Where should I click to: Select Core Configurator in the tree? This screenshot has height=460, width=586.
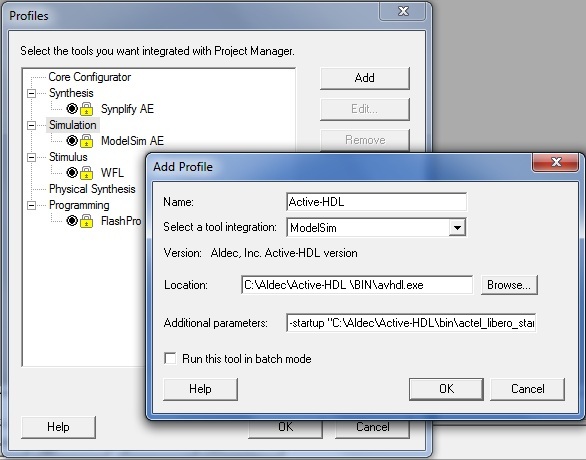point(90,77)
